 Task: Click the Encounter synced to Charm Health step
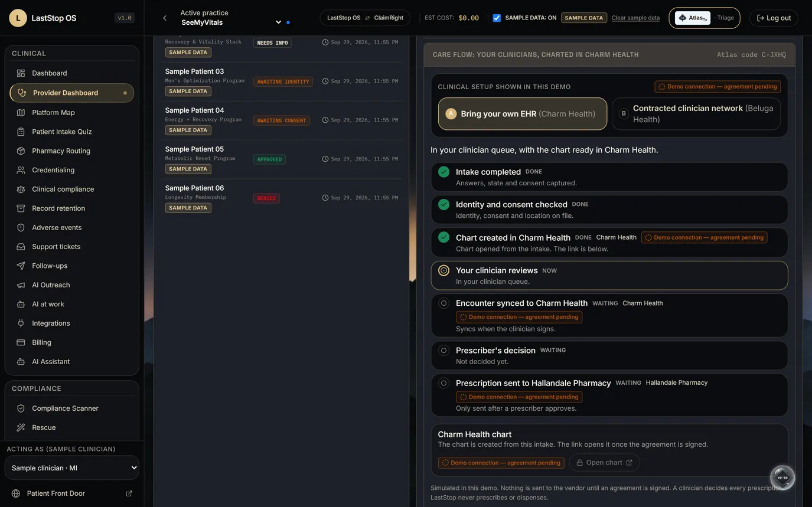[x=609, y=316]
